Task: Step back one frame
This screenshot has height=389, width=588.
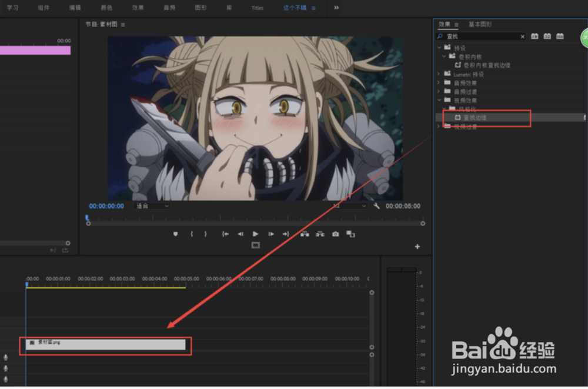Action: tap(240, 234)
